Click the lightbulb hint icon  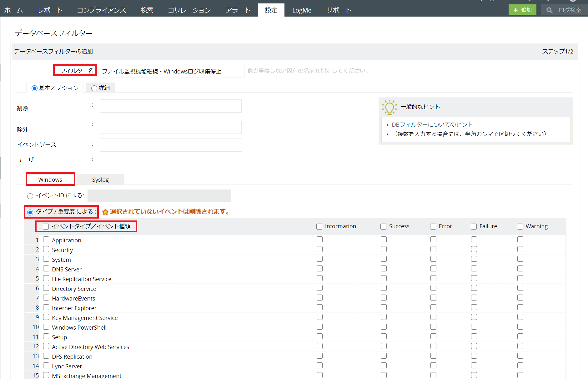[x=389, y=107]
